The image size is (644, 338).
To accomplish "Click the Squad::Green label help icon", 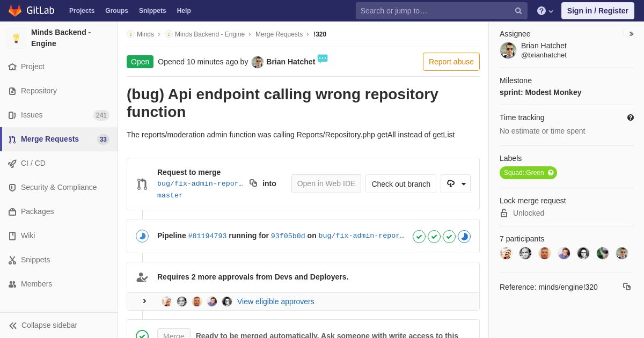I will point(551,173).
